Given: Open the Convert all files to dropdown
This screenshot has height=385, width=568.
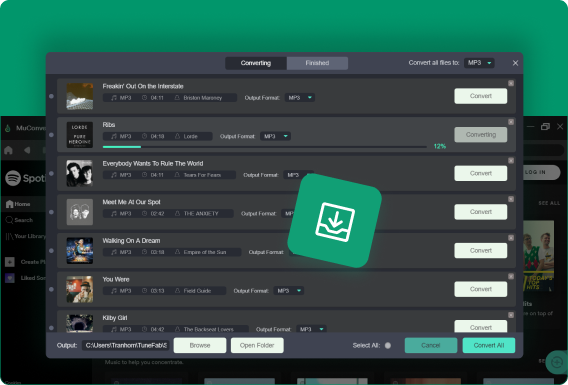Looking at the screenshot, I should coord(479,63).
